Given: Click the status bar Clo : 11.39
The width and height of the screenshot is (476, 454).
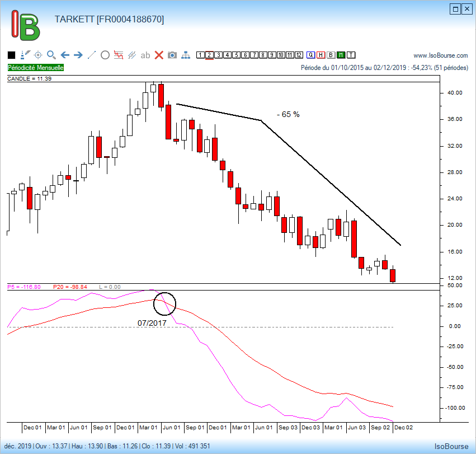Looking at the screenshot, I should click(156, 446).
